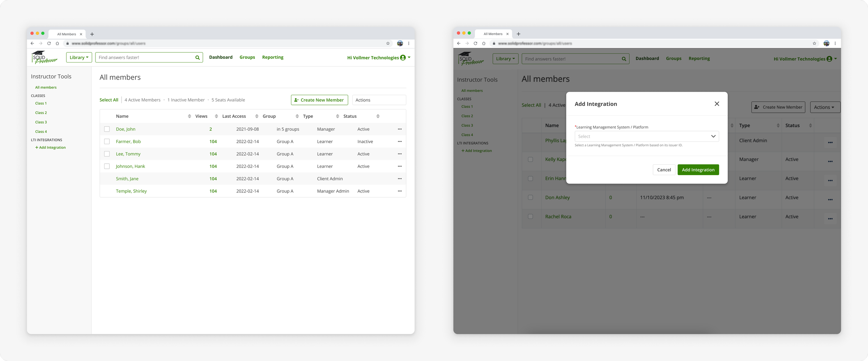The image size is (868, 361).
Task: Open row options for Temple, Shirley
Action: click(400, 191)
